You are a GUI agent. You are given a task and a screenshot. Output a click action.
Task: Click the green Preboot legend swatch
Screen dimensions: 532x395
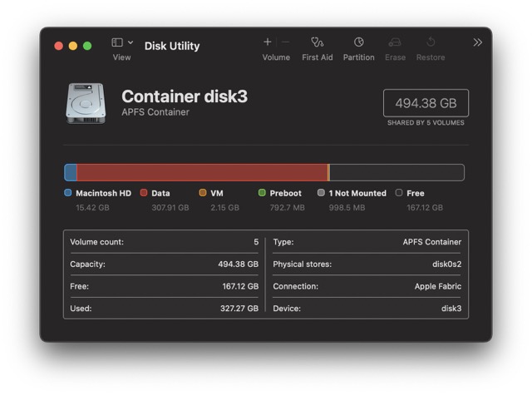coord(262,193)
